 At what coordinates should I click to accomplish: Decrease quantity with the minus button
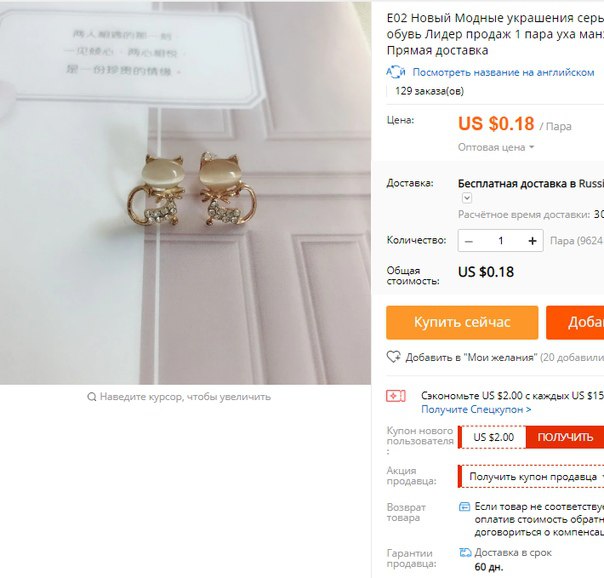(469, 241)
